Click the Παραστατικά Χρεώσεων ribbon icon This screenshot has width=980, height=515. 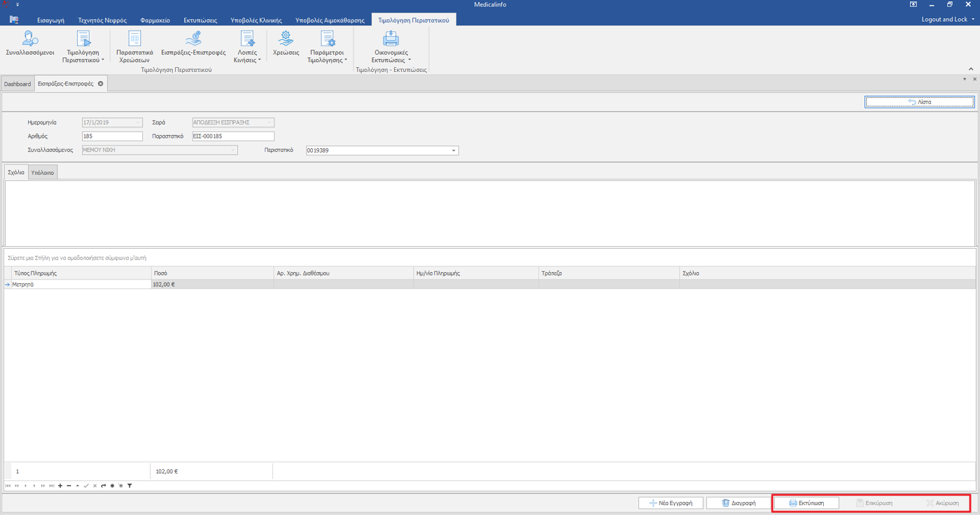[135, 46]
